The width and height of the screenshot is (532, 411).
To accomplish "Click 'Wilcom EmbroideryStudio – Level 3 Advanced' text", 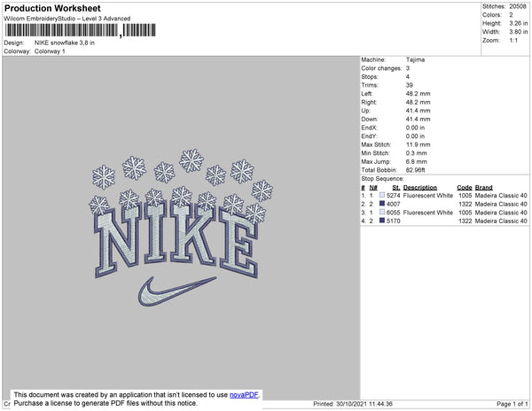I will [67, 19].
